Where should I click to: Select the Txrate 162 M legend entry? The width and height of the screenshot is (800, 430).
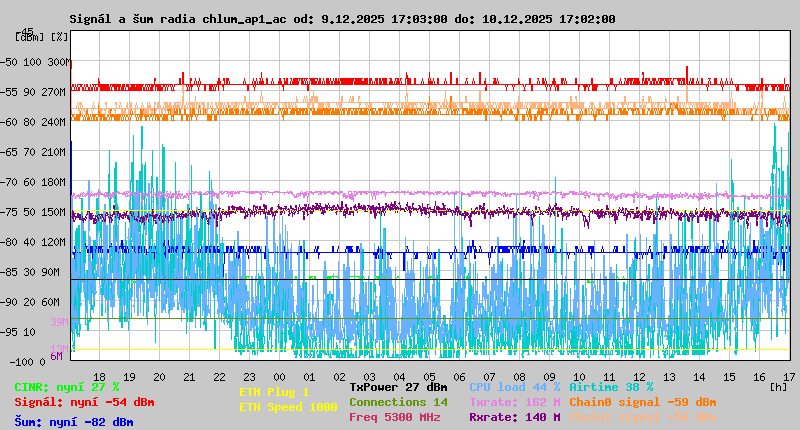point(514,402)
